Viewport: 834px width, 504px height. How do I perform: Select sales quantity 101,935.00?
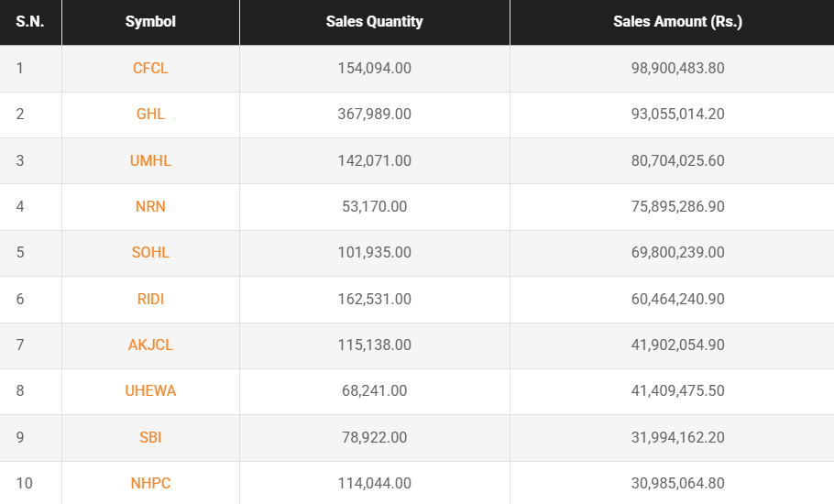tap(375, 252)
